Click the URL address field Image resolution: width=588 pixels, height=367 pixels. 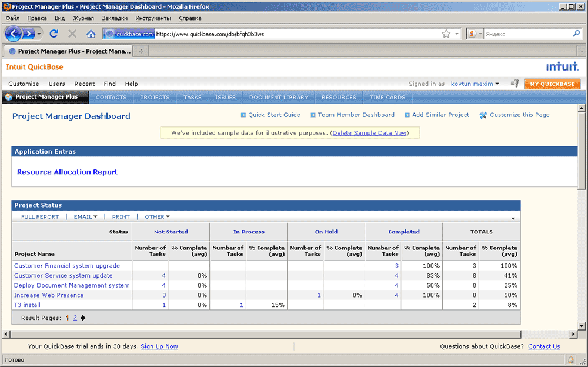tap(298, 34)
